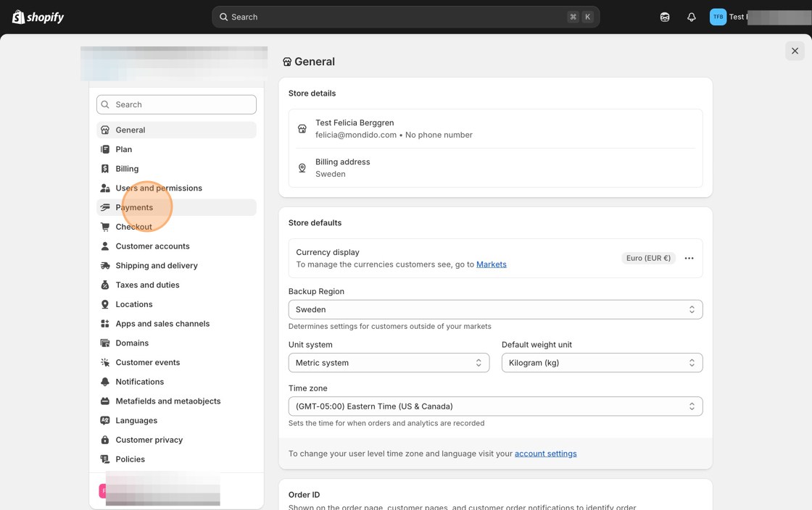Close the settings panel with X
This screenshot has height=510, width=812.
[795, 51]
